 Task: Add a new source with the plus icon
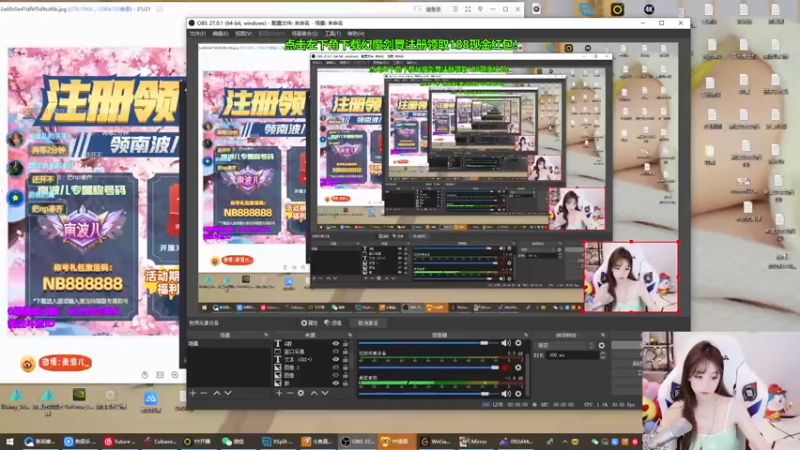point(279,393)
